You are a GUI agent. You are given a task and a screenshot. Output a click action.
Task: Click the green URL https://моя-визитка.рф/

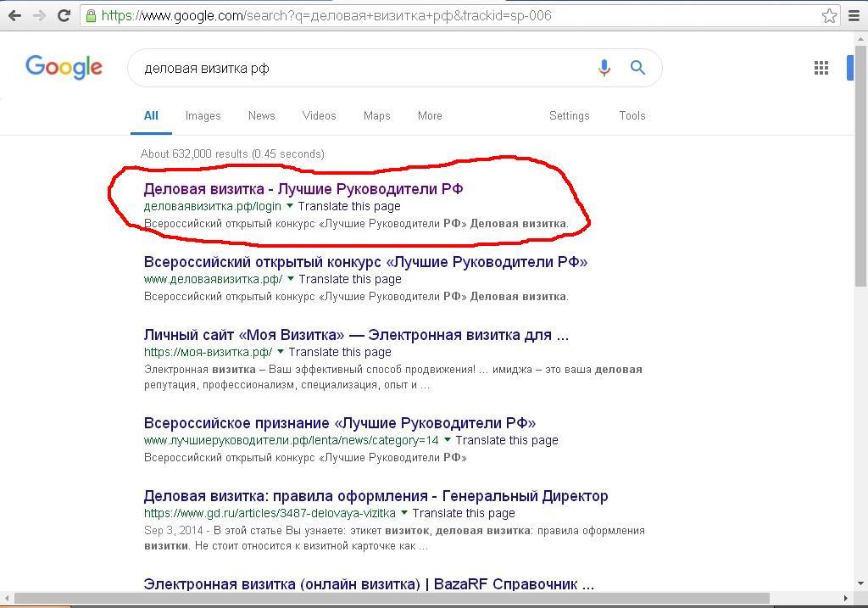(x=209, y=353)
